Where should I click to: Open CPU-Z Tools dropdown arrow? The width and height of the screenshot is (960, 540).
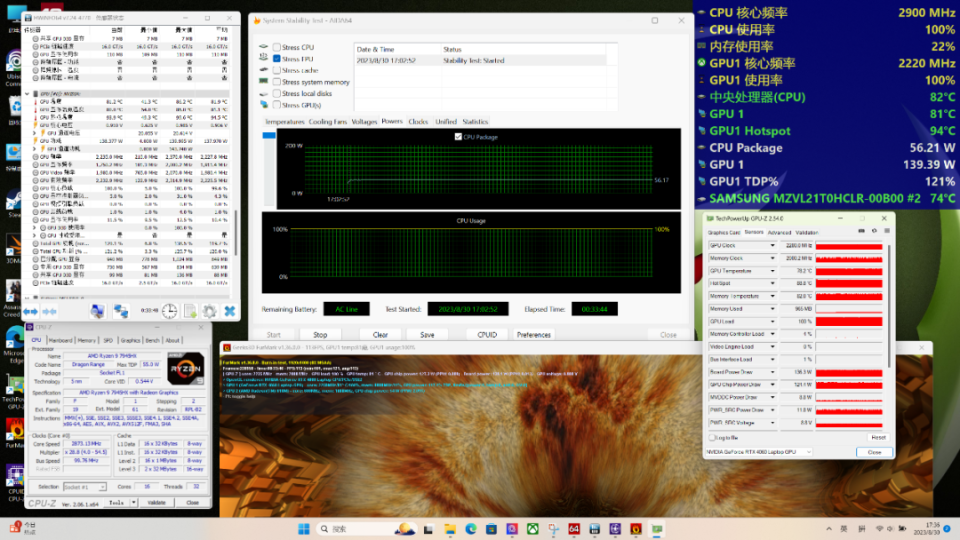133,502
